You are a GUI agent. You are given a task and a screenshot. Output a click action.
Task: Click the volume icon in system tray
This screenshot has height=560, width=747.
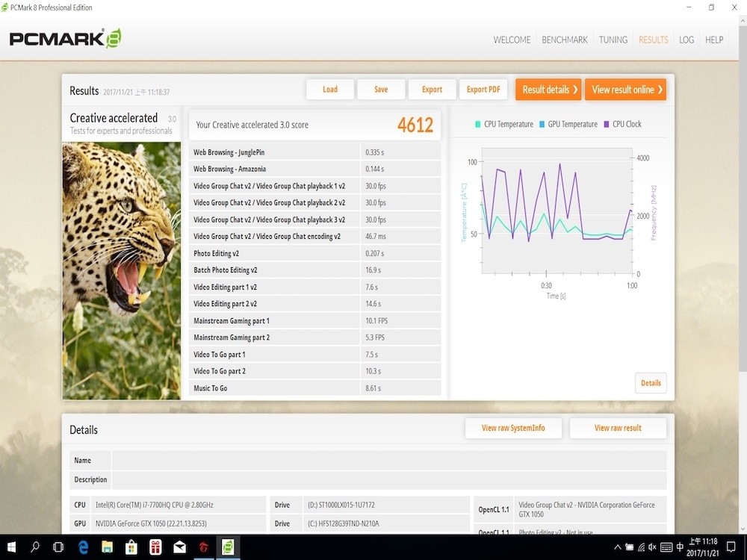(651, 547)
